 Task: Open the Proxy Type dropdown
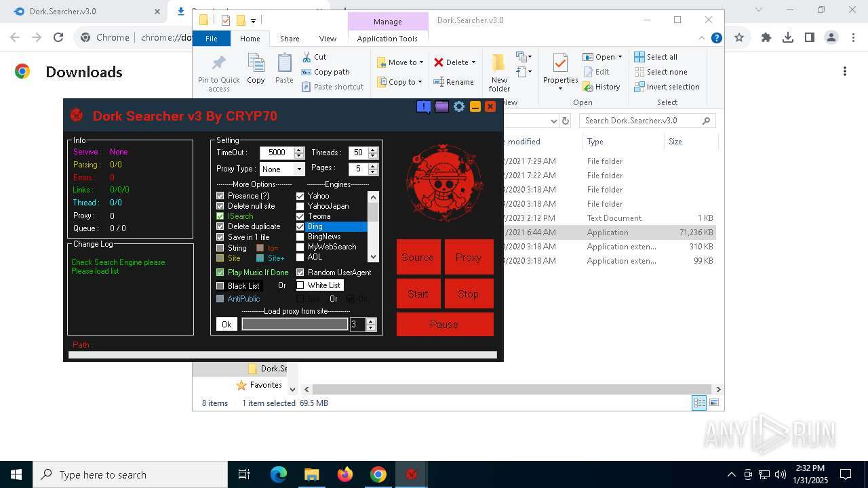[x=299, y=169]
